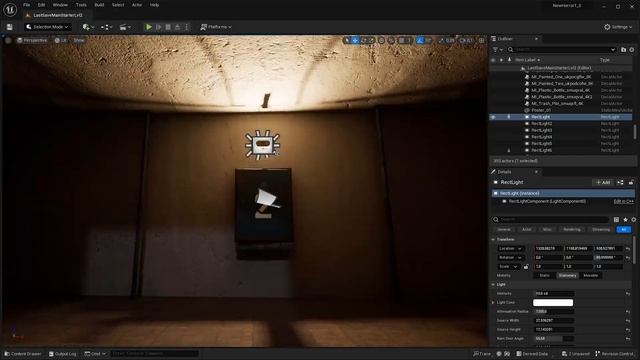
Task: Adjust the camera speed button
Action: click(x=466, y=40)
